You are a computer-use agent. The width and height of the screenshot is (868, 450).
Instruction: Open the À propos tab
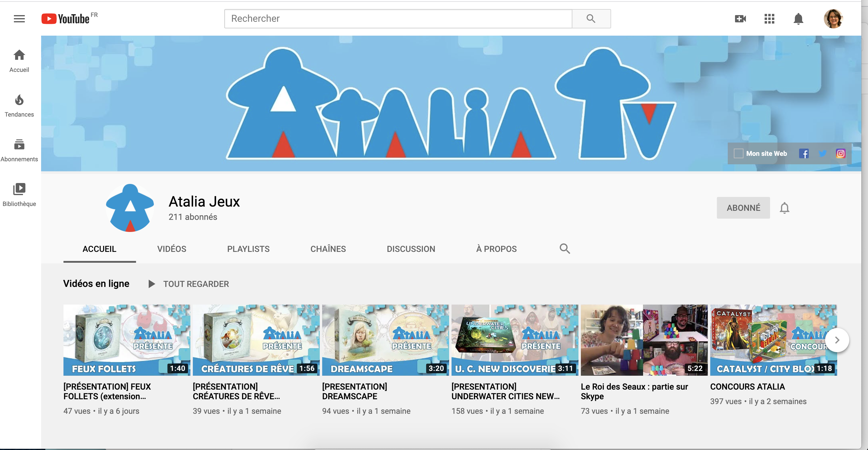[x=496, y=249]
